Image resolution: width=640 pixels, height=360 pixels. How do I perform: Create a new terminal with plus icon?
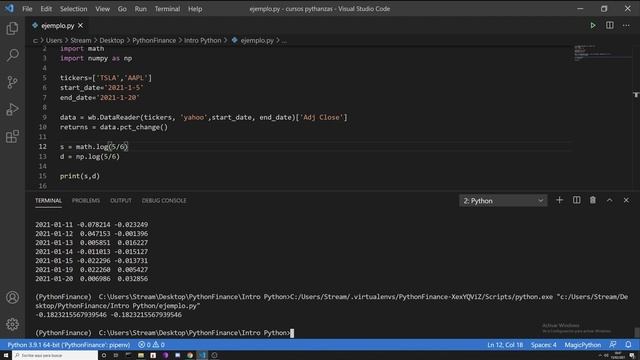[560, 200]
